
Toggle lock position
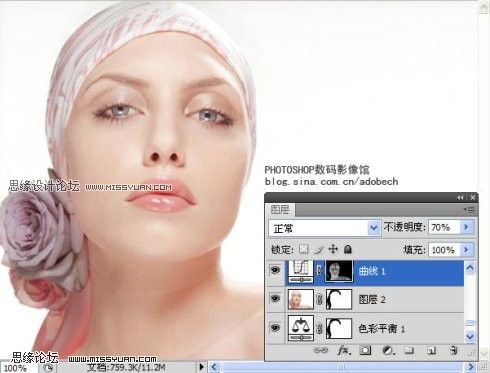click(333, 249)
